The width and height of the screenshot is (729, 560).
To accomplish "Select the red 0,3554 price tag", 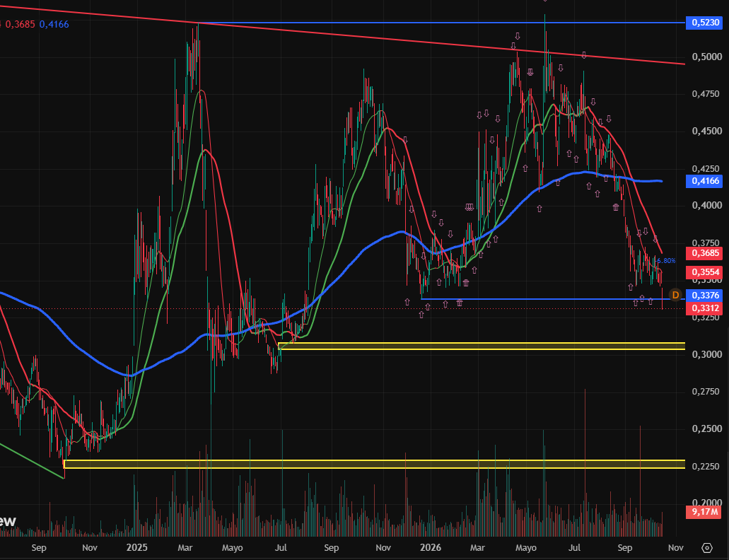I will point(704,272).
